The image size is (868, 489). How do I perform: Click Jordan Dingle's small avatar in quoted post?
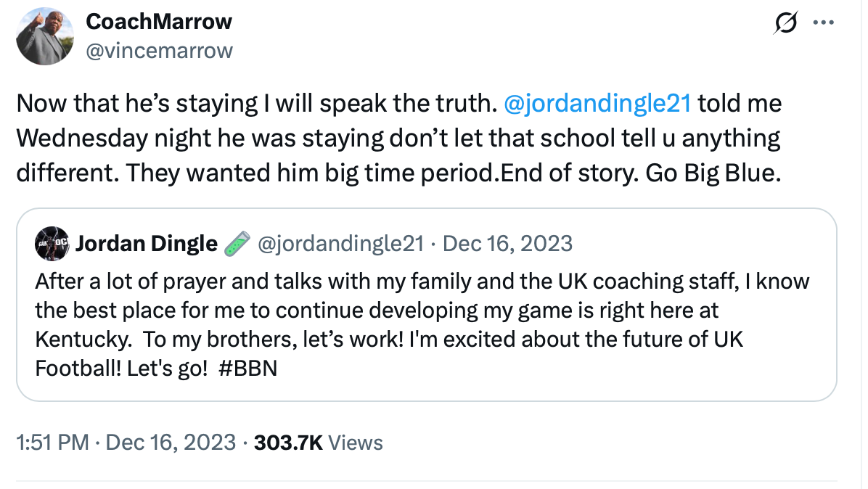(x=52, y=244)
